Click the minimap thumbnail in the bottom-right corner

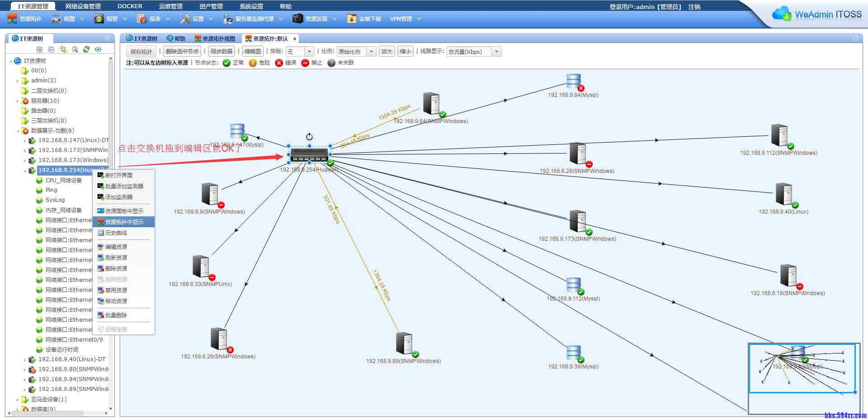point(801,368)
